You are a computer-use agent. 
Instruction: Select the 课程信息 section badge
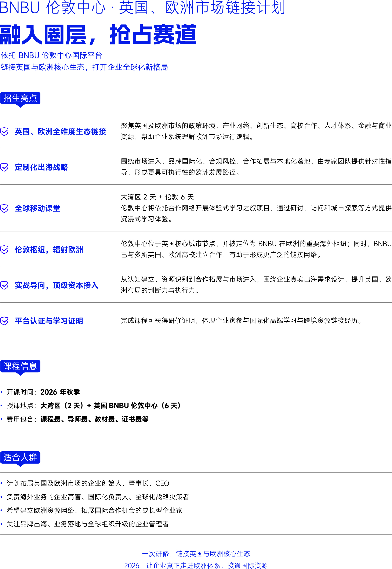[x=20, y=366]
